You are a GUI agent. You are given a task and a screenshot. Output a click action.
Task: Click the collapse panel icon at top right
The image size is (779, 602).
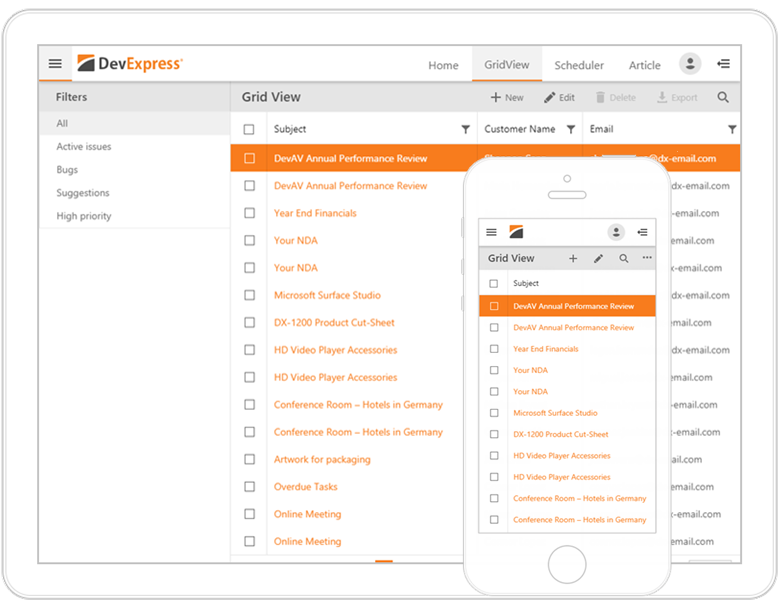point(723,64)
